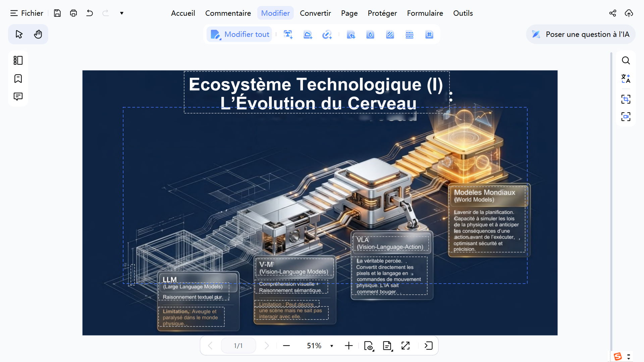
Task: Click the Sogou input method icon
Action: [x=618, y=356]
